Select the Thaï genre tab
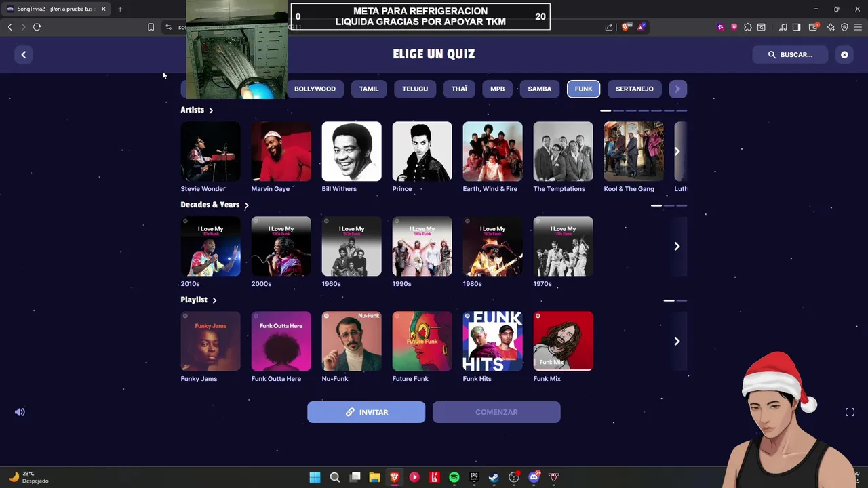Screen dimensions: 868x488 click(x=459, y=89)
